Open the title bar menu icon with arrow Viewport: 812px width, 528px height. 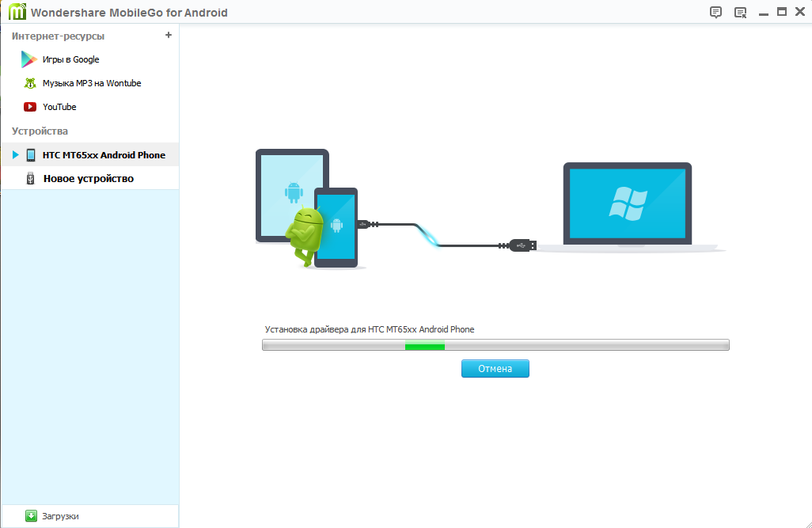(x=740, y=12)
